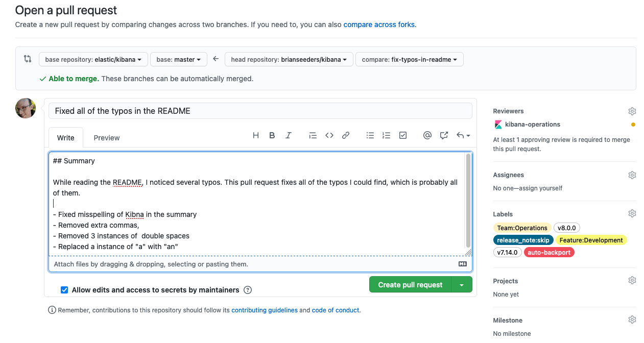The image size is (644, 343).
Task: Insert code snippet icon
Action: [x=329, y=135]
